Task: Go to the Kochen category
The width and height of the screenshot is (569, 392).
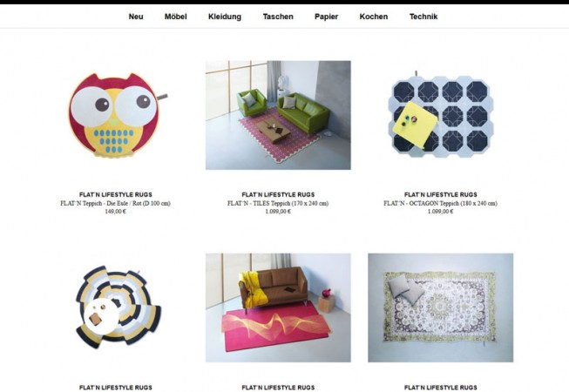Action: pyautogui.click(x=374, y=17)
